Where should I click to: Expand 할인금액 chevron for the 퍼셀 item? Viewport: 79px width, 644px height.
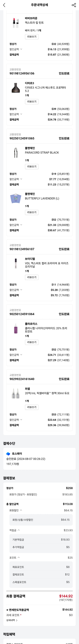pyautogui.click(x=21, y=420)
